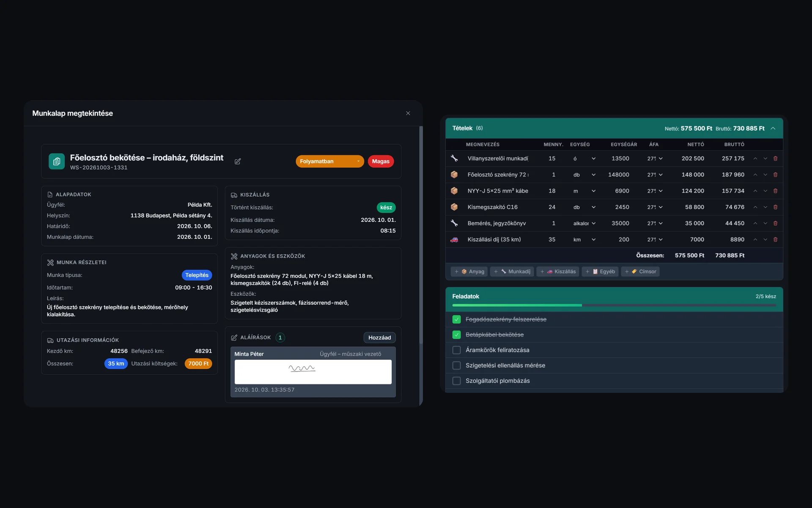The image size is (812, 508).
Task: Open unit dropdown for NYY-J kábel row
Action: coord(584,191)
